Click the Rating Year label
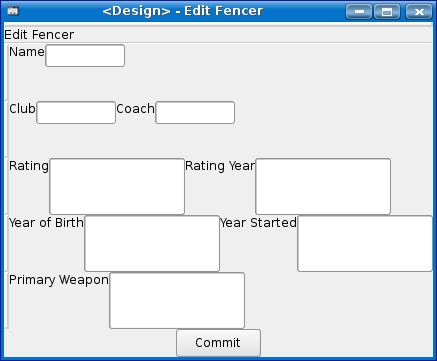The height and width of the screenshot is (361, 437). coord(220,166)
